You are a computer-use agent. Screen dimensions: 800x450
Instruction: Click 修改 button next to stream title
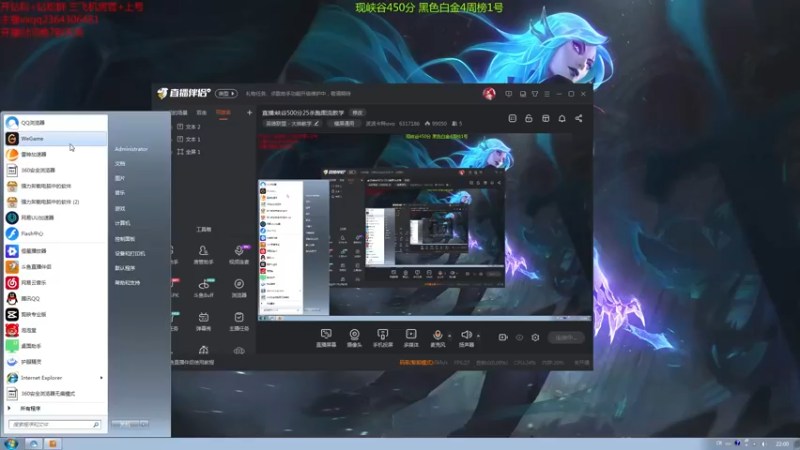click(x=357, y=113)
